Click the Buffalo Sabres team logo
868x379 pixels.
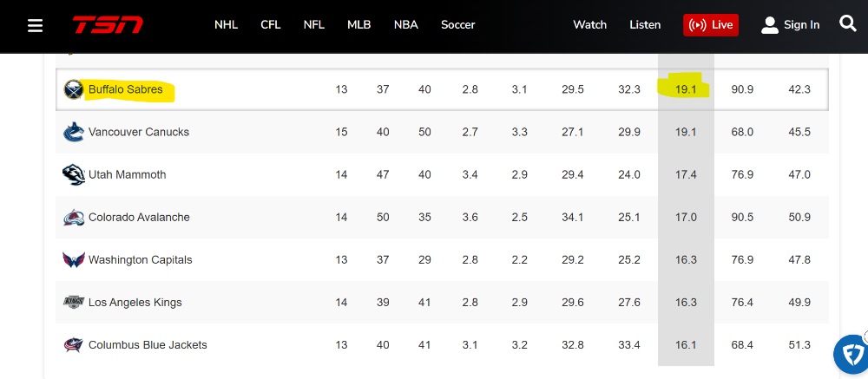(74, 89)
